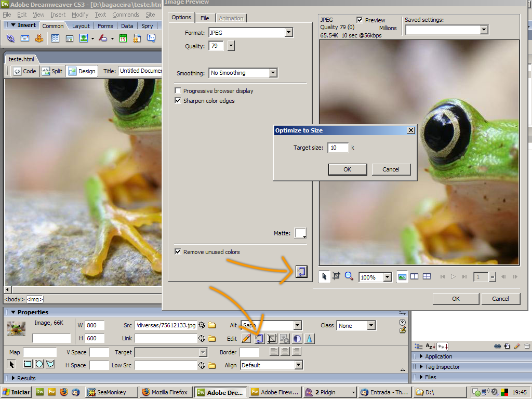The image size is (532, 399).
Task: Open the Modify menu
Action: click(80, 15)
